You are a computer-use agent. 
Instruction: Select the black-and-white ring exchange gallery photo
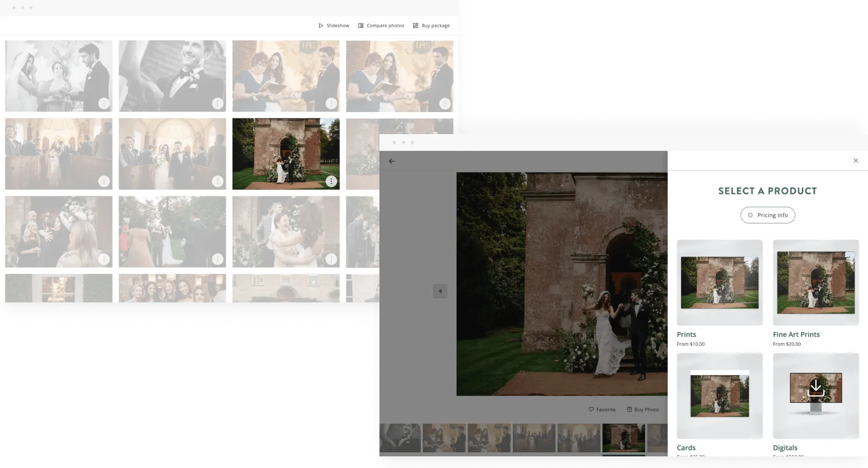pos(59,75)
